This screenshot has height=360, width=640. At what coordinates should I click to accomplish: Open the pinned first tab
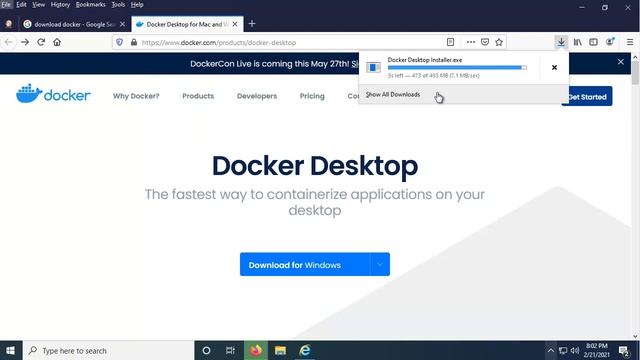pos(9,24)
